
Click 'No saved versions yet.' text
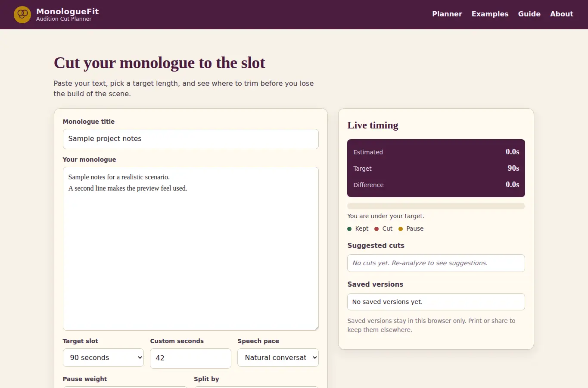[x=387, y=302]
